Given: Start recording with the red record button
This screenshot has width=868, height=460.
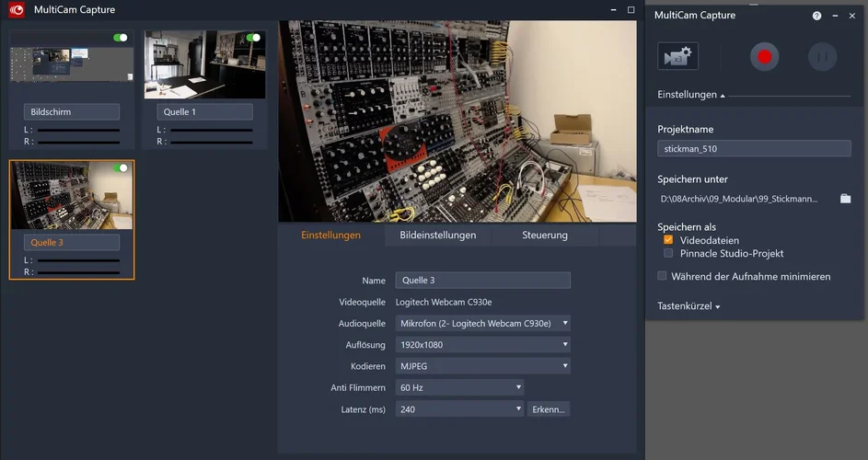Looking at the screenshot, I should click(765, 56).
